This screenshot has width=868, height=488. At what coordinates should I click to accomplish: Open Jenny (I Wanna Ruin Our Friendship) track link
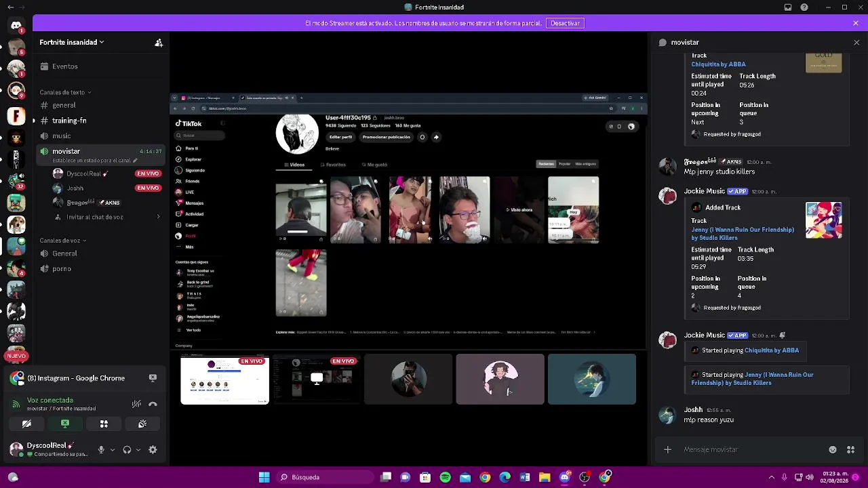pos(743,234)
